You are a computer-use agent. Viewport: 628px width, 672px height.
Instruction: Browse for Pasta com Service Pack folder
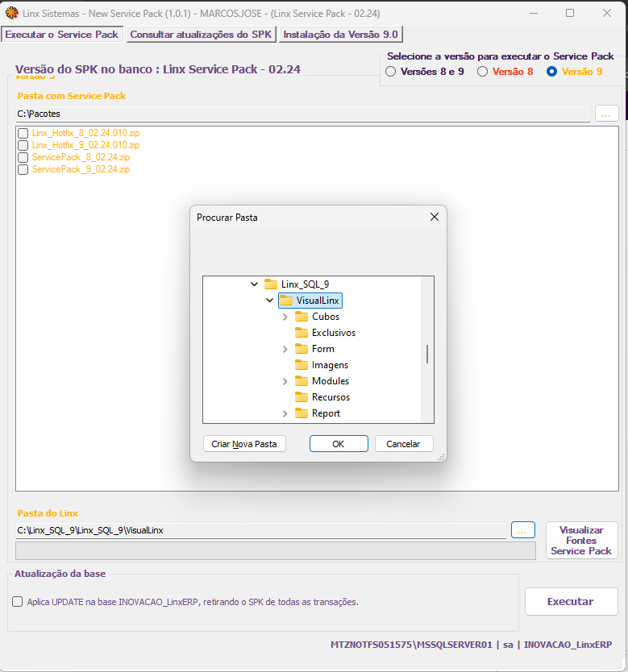point(606,114)
